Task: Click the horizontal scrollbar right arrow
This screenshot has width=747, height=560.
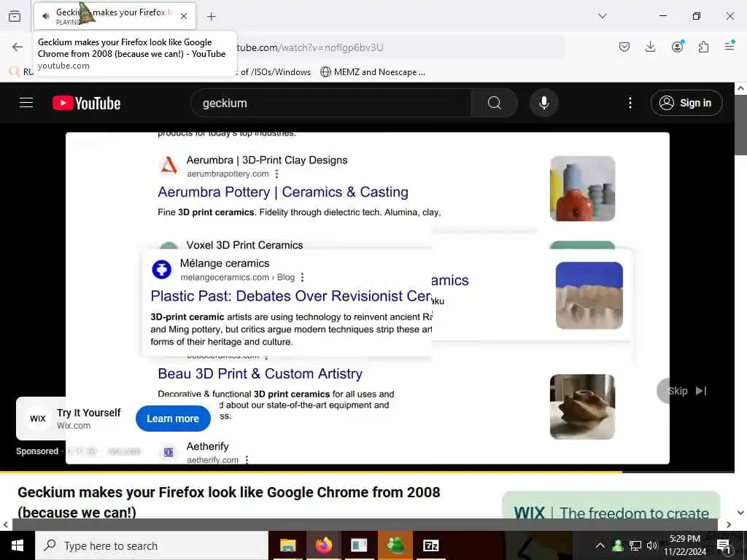Action: pos(729,524)
